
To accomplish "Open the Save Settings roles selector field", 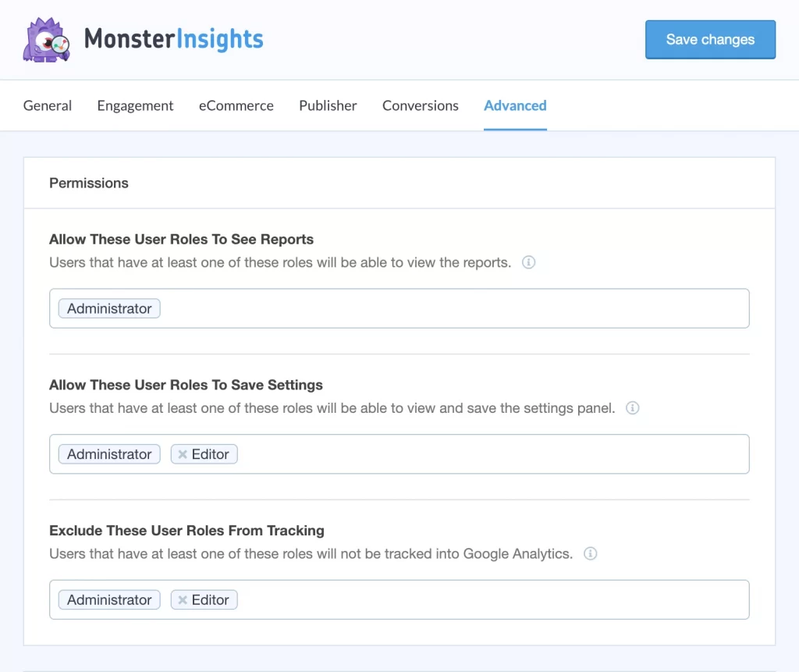I will point(468,453).
